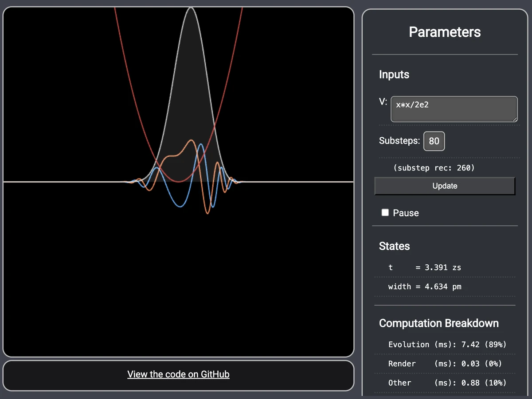Viewport: 532px width, 399px height.
Task: Open the View the code on GitHub link
Action: (x=178, y=374)
